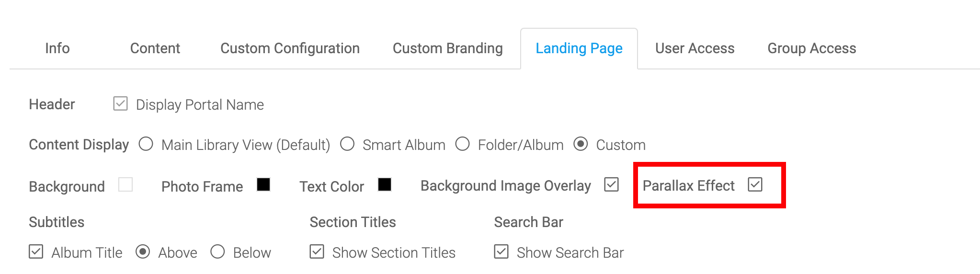Switch to the Group Access tab

click(x=811, y=48)
